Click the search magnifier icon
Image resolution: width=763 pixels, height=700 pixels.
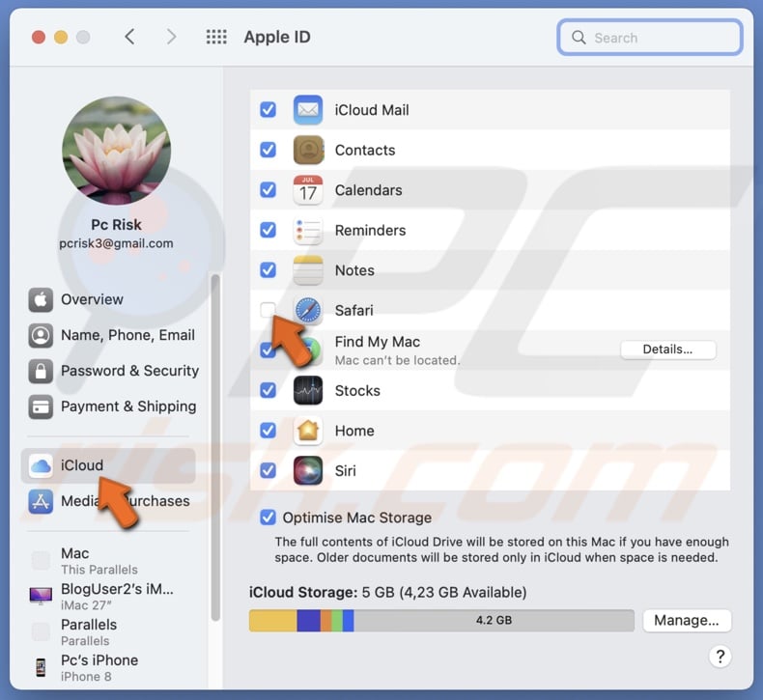[x=579, y=38]
